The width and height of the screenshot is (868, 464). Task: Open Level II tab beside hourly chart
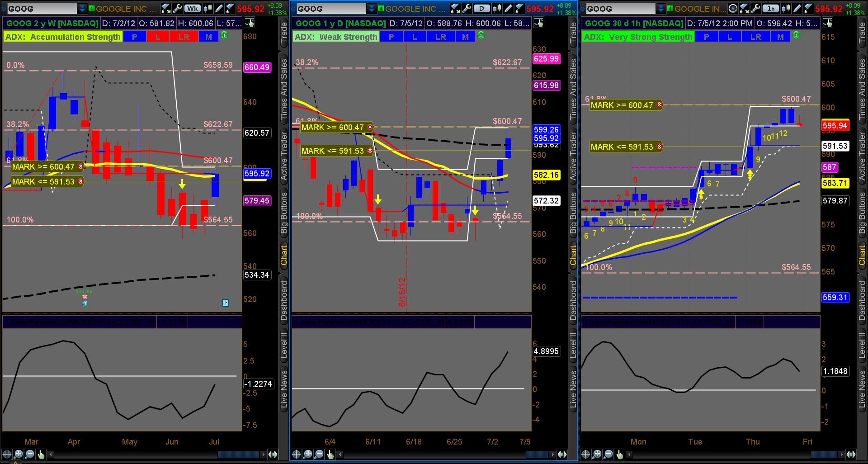862,346
